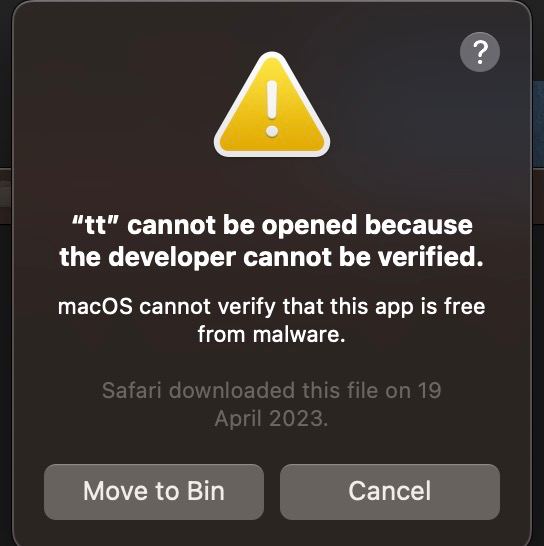
Task: Click the word "Safari" in the download note
Action: 132,390
